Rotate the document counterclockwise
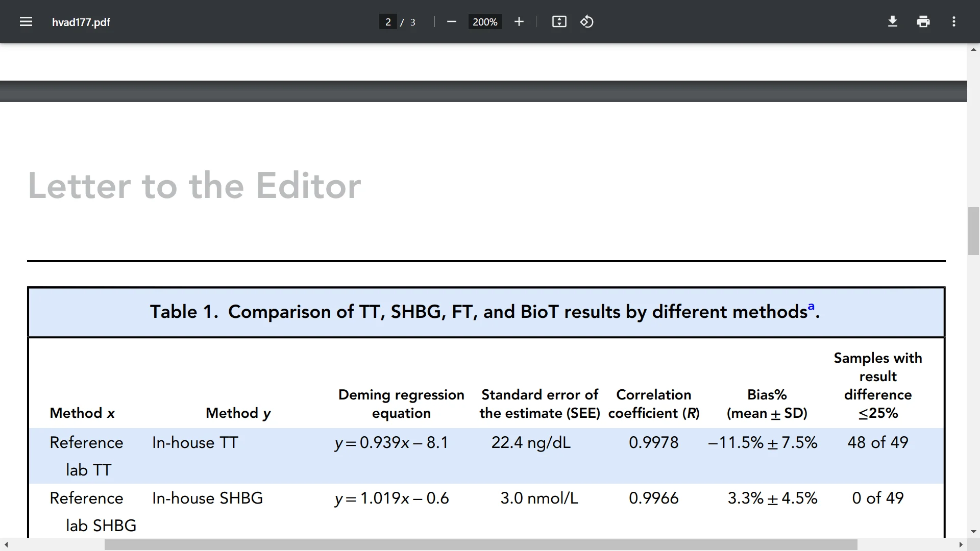Viewport: 980px width, 551px height. [x=587, y=21]
